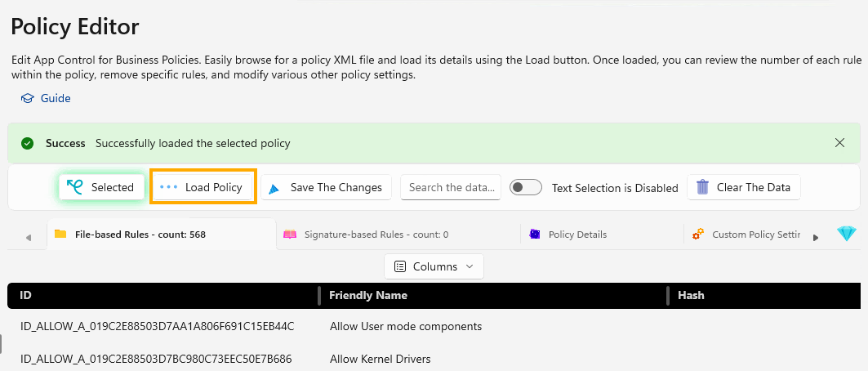Click 'Successfully loaded the selected policy' message
Viewport: 868px width, 371px height.
(x=193, y=144)
